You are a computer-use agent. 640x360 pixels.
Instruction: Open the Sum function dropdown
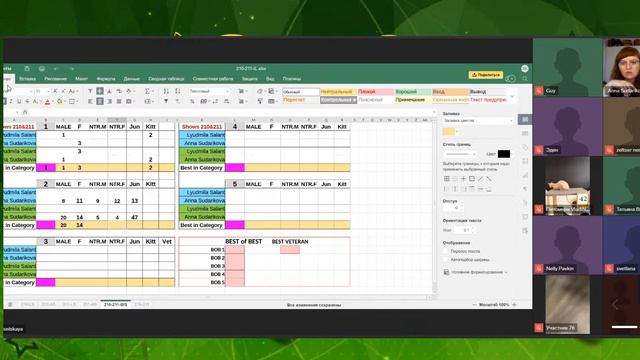(x=149, y=91)
